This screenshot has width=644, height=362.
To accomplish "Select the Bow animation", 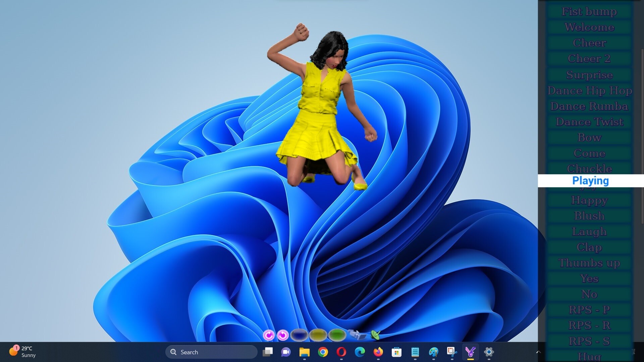I will (x=589, y=137).
